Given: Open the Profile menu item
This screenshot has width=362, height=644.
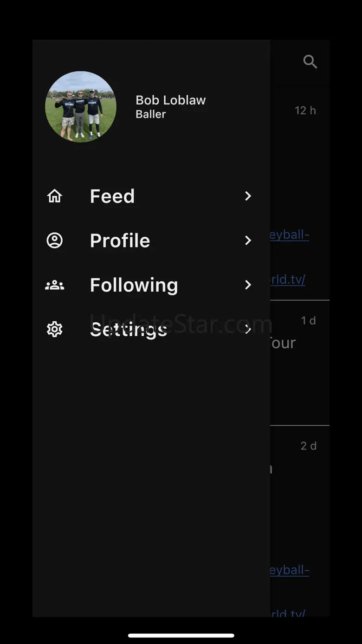Looking at the screenshot, I should coord(120,241).
